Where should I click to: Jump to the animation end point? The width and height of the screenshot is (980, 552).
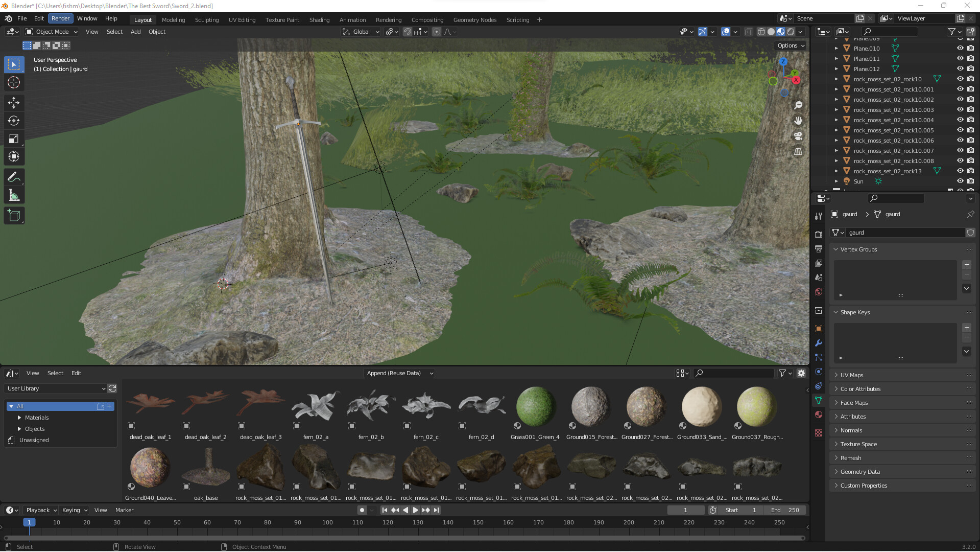(437, 510)
